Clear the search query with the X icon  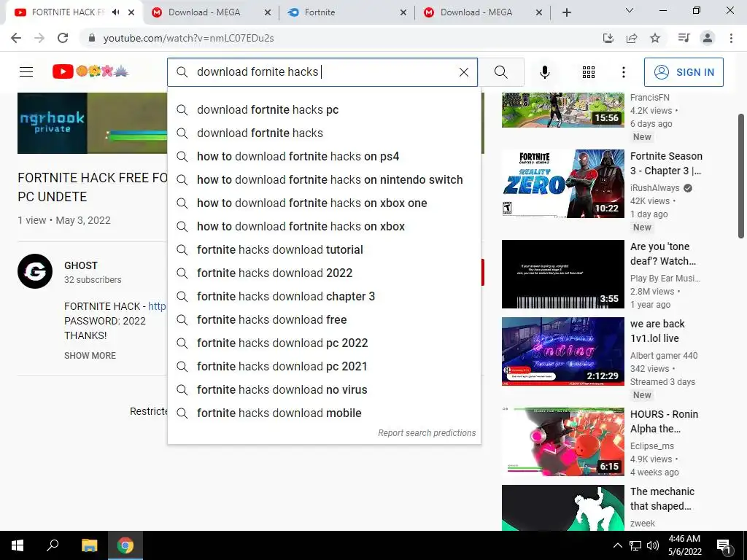coord(463,72)
